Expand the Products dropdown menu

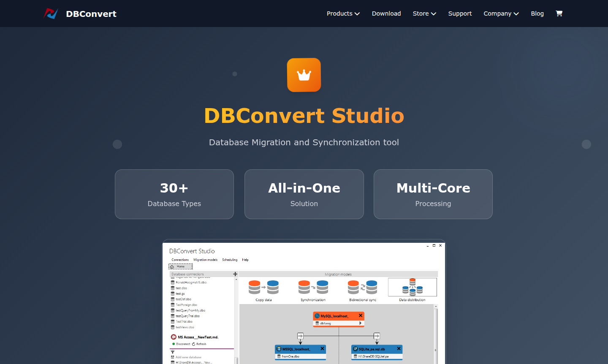click(x=343, y=14)
